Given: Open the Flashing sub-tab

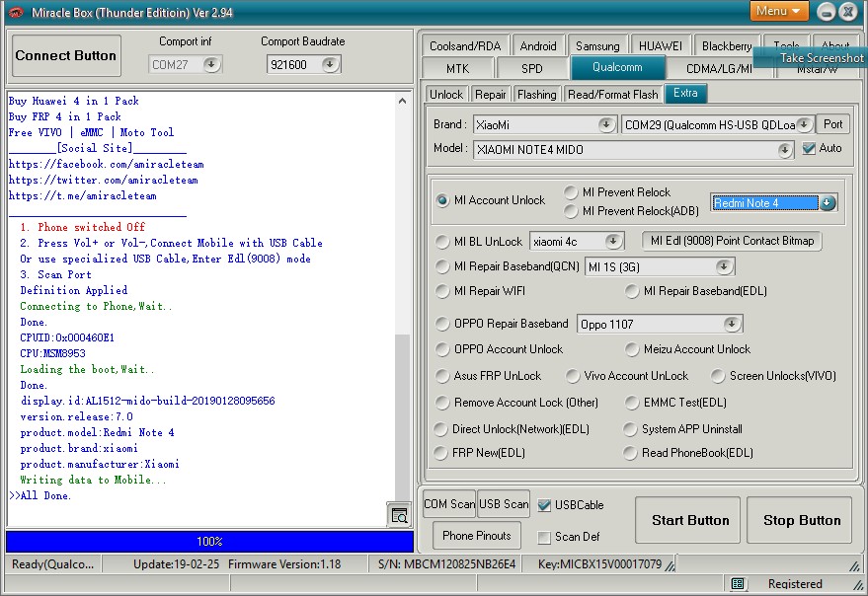Looking at the screenshot, I should tap(536, 95).
